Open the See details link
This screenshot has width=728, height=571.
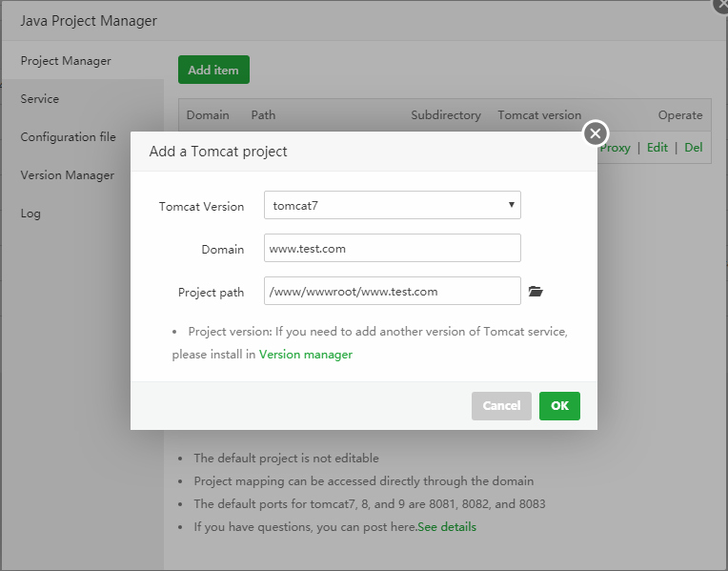[x=447, y=527]
